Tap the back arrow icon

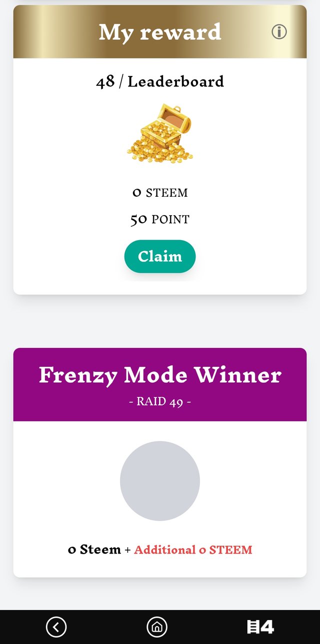(56, 627)
